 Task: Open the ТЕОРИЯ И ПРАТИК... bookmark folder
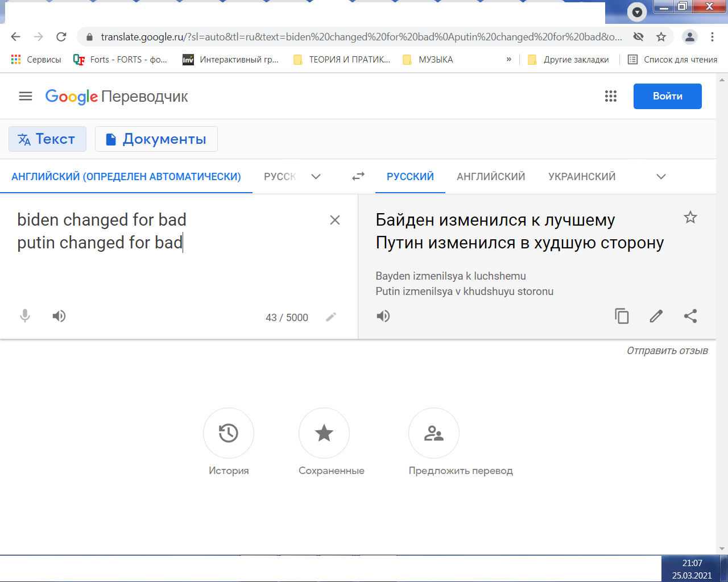[x=341, y=60]
